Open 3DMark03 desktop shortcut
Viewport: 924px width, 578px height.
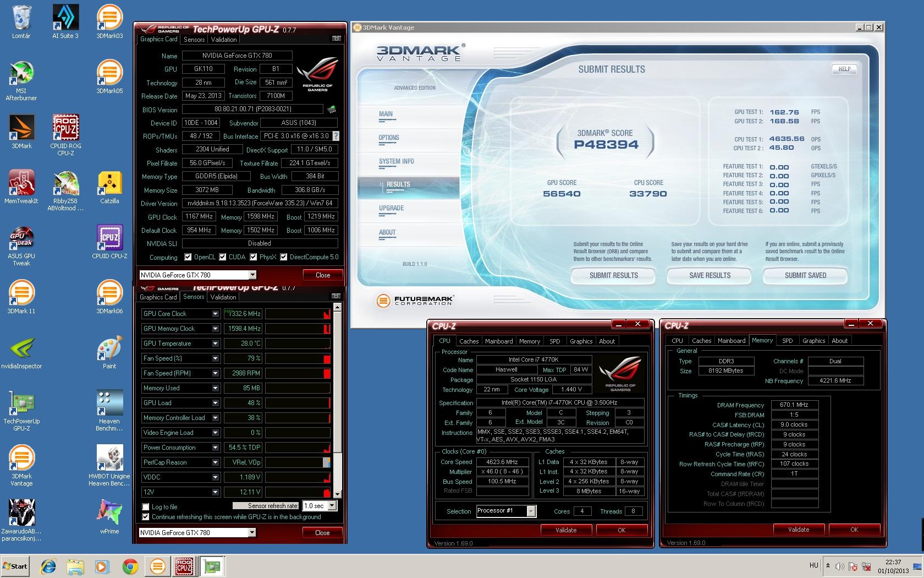point(109,22)
